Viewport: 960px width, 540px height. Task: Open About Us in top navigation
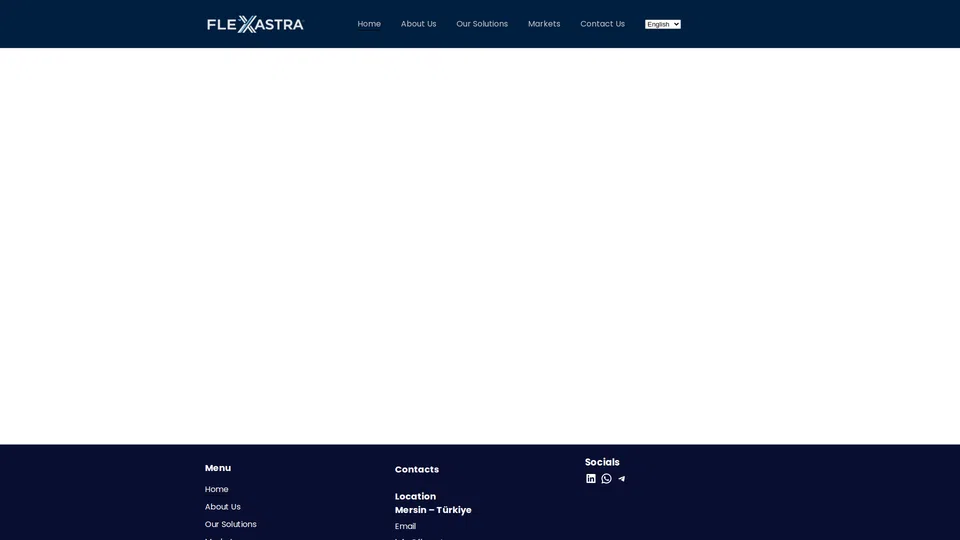pyautogui.click(x=419, y=24)
